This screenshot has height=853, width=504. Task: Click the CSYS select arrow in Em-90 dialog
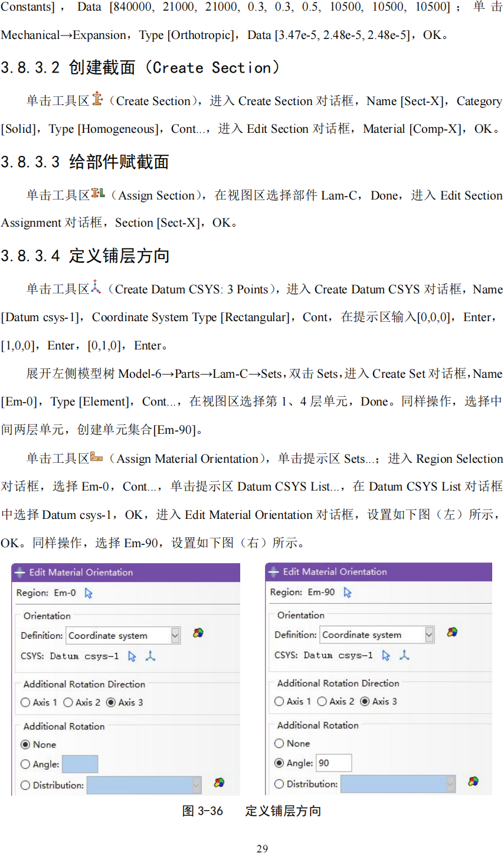click(386, 655)
